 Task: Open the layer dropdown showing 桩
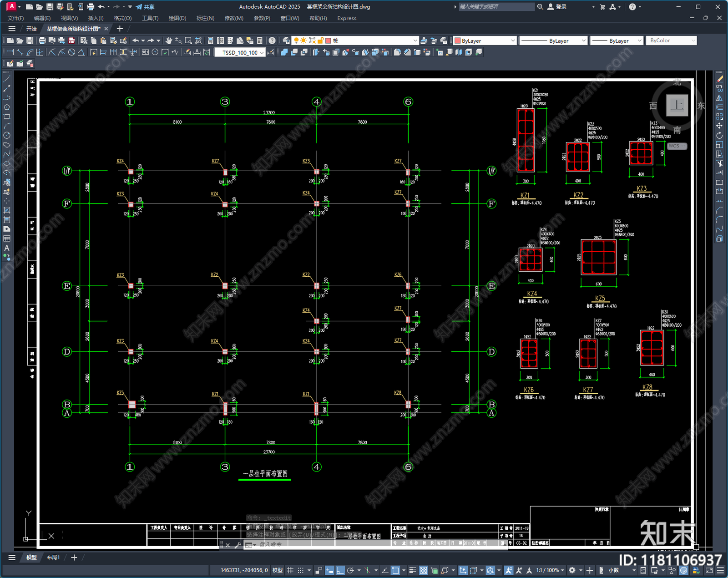(x=355, y=41)
